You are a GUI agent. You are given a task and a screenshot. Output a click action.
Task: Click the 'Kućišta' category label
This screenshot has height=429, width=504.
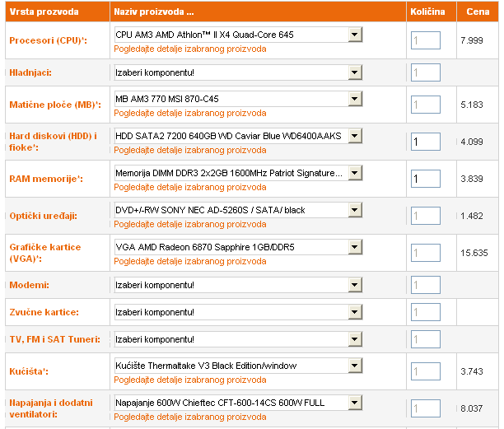pos(29,371)
